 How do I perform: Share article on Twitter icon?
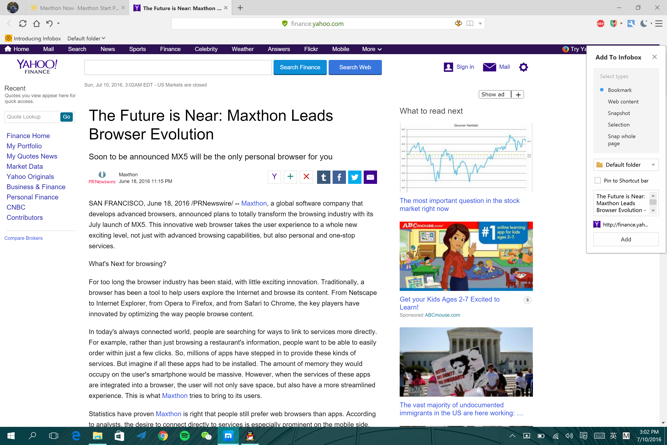tap(355, 177)
